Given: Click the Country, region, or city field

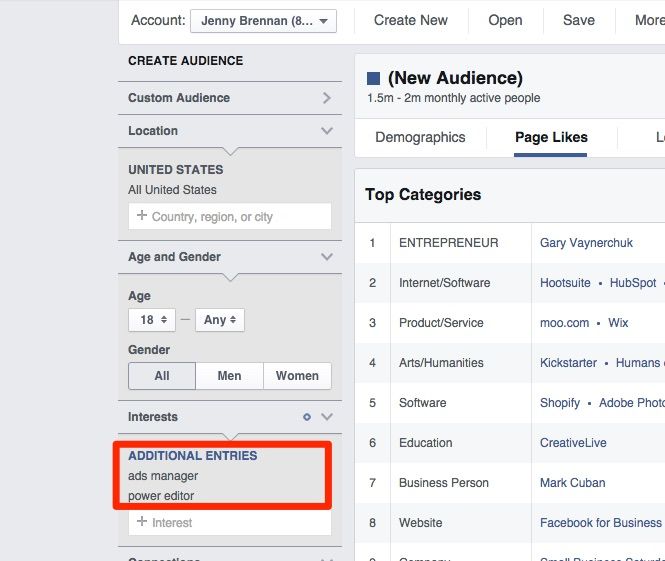Looking at the screenshot, I should (x=230, y=216).
